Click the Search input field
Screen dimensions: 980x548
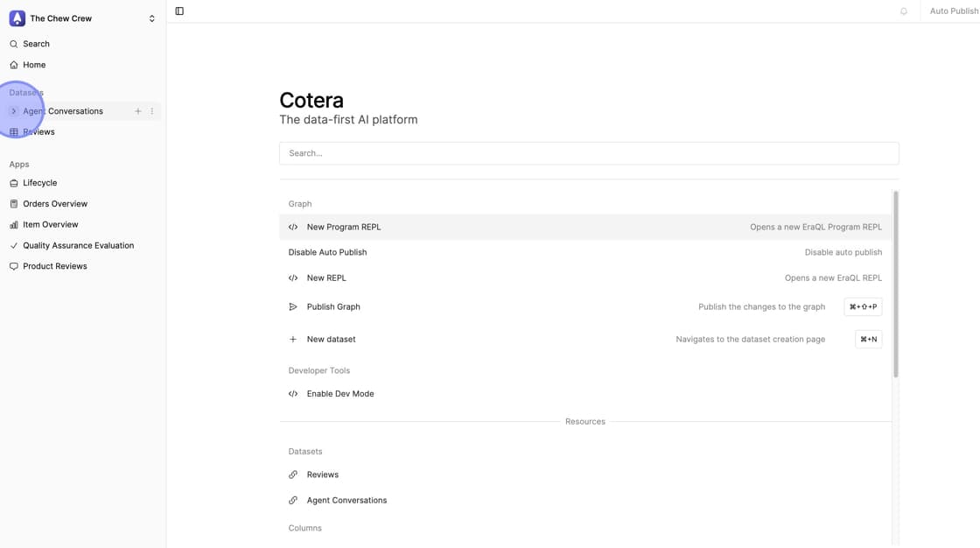tap(588, 153)
